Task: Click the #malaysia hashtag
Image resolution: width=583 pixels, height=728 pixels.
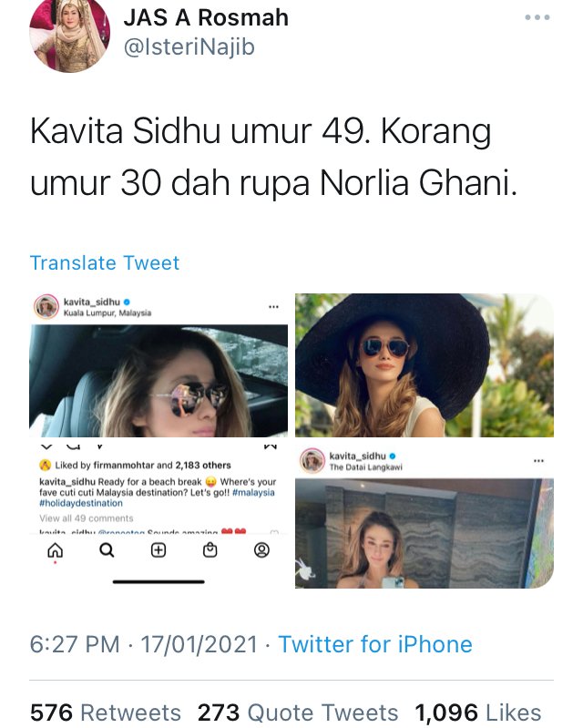Action: (x=253, y=493)
